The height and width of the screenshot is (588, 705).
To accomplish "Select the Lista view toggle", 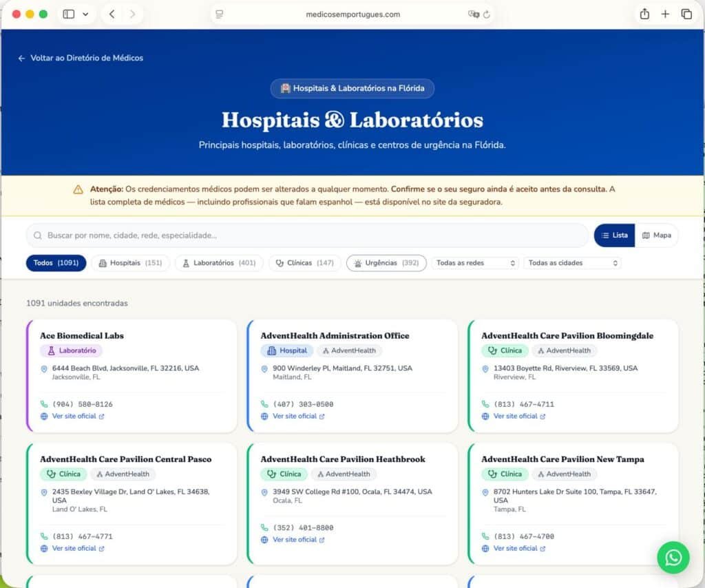I will [x=614, y=235].
